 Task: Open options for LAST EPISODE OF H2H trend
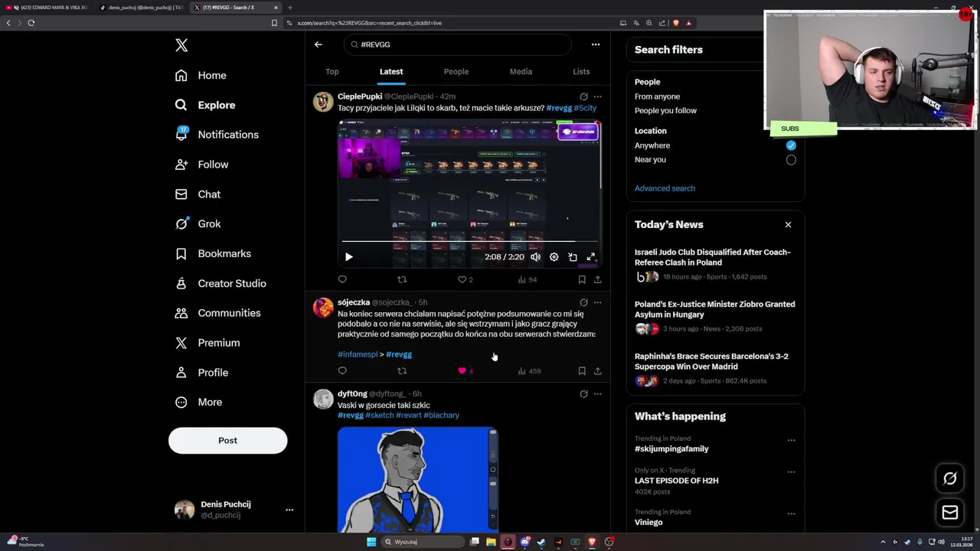point(791,471)
